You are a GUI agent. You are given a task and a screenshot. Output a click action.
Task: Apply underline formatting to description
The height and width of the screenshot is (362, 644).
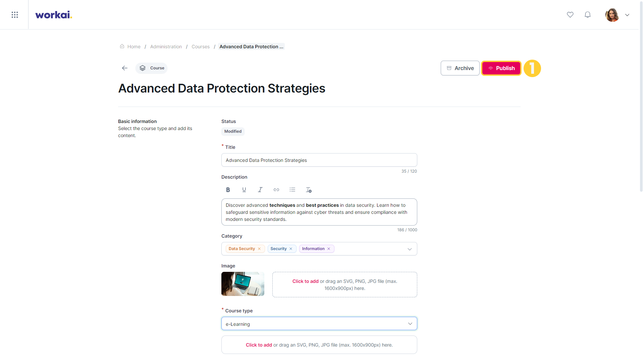(x=244, y=190)
